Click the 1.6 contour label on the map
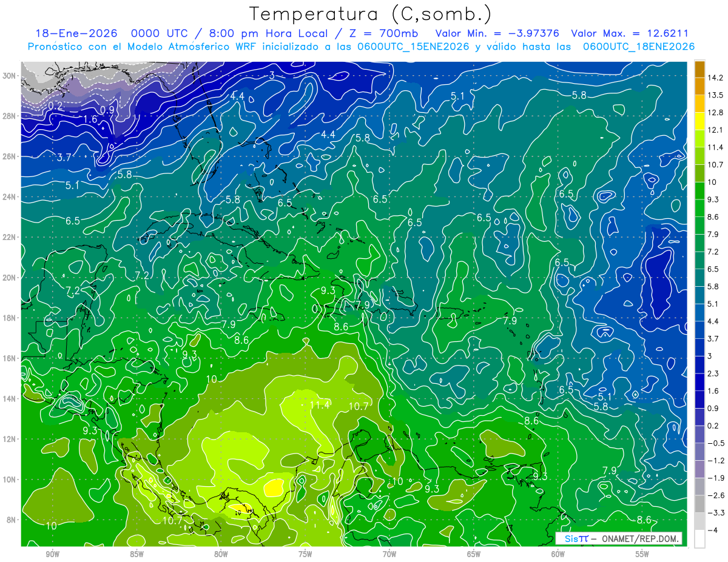 coord(90,119)
